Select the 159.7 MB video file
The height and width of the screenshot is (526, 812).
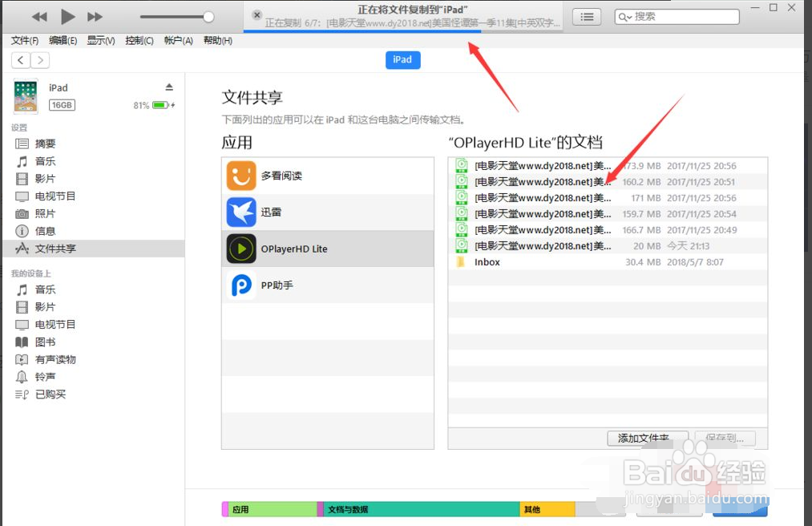coord(608,214)
